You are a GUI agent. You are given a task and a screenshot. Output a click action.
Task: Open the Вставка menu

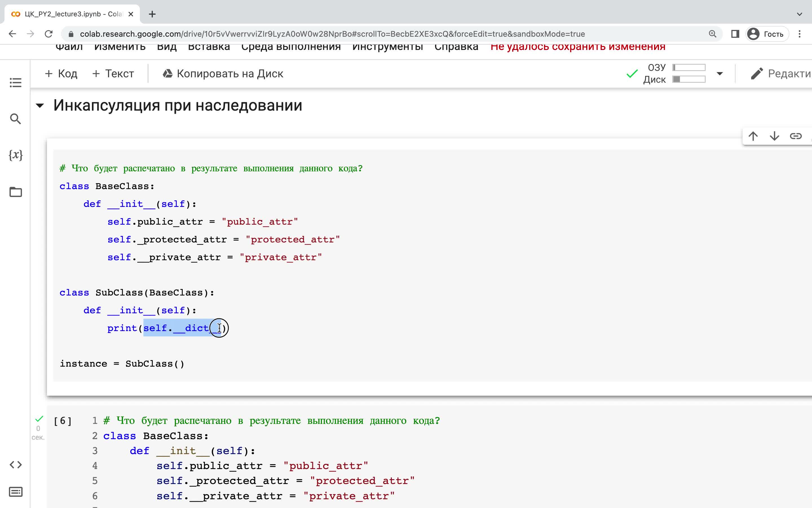pyautogui.click(x=209, y=47)
